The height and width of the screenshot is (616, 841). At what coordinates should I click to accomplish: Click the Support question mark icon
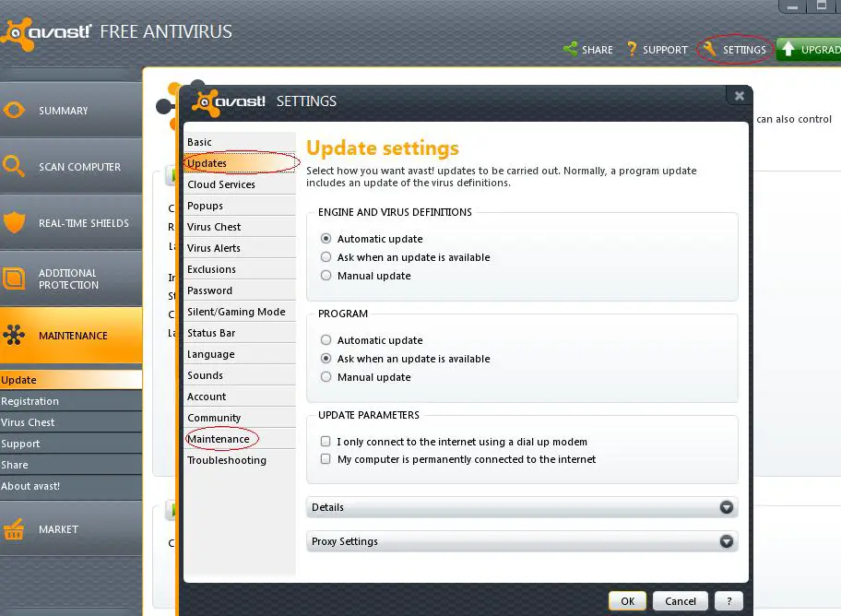click(x=632, y=49)
